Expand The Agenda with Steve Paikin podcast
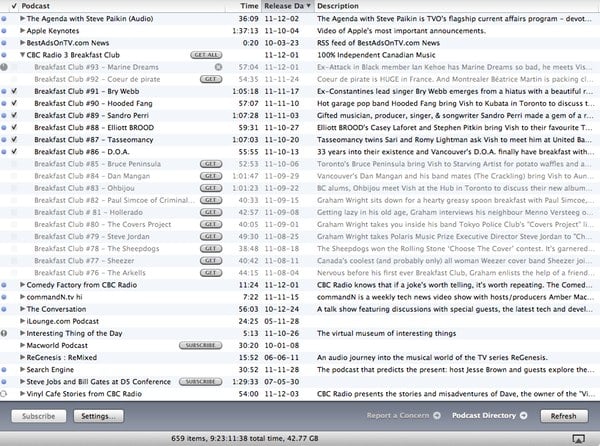This screenshot has height=446, width=600. pos(23,18)
